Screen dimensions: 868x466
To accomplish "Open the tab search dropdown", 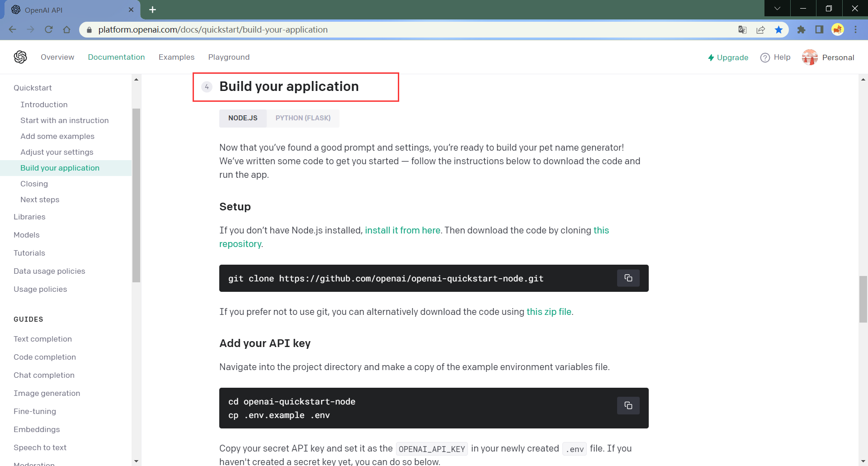I will (x=777, y=8).
